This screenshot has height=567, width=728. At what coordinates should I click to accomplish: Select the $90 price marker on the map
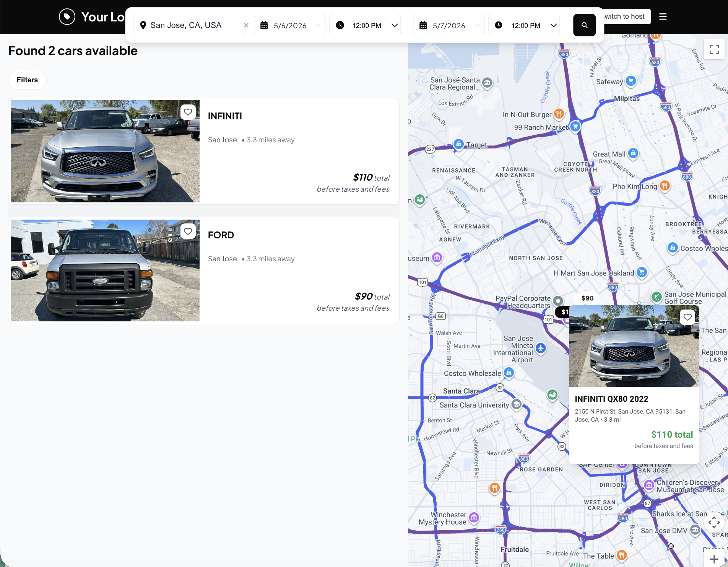tap(587, 298)
